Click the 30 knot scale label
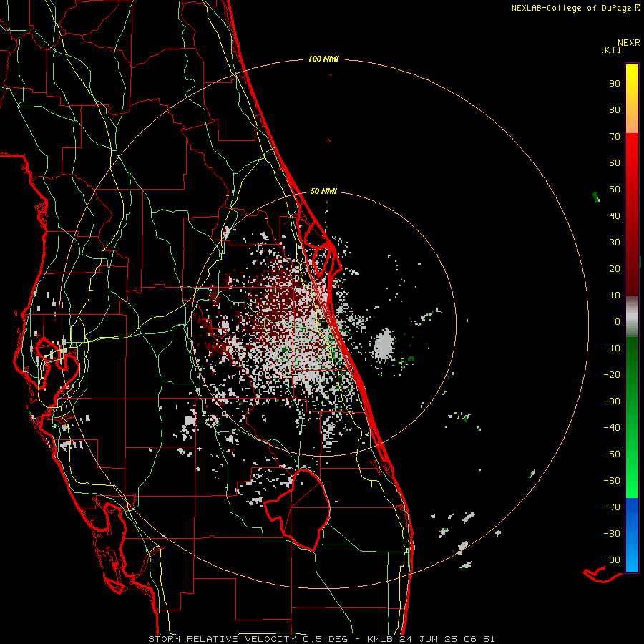 (x=615, y=243)
